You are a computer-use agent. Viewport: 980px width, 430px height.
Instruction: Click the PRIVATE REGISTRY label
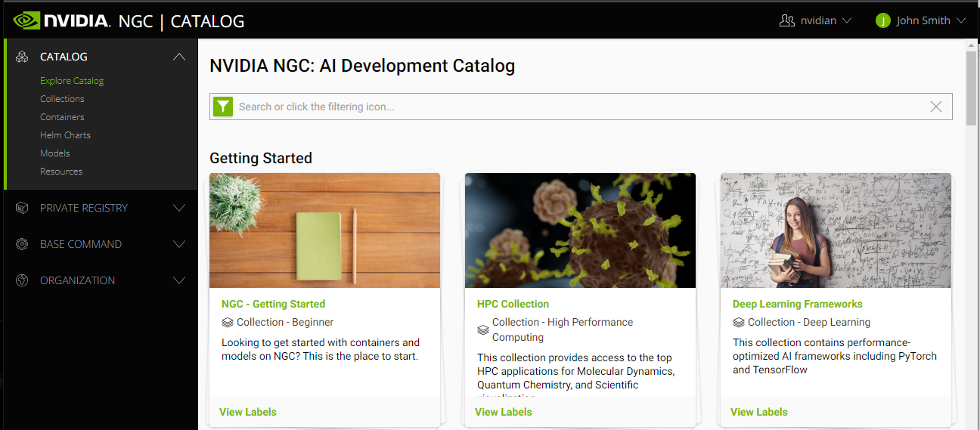click(84, 208)
